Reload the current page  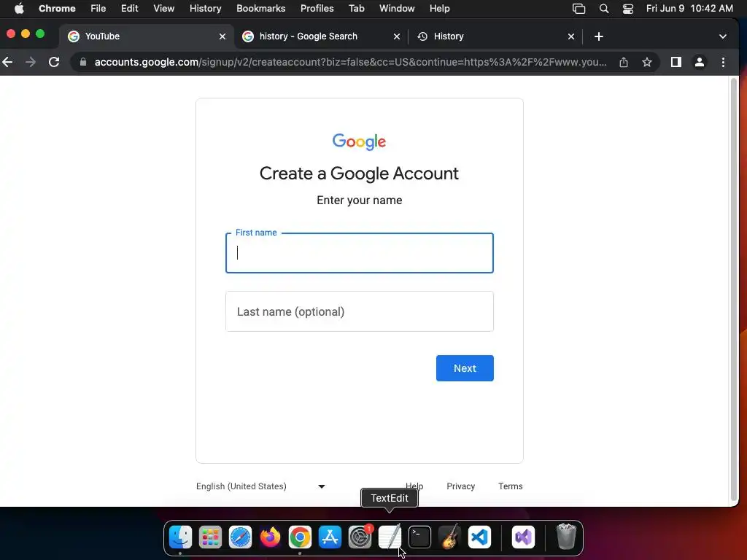(x=54, y=62)
